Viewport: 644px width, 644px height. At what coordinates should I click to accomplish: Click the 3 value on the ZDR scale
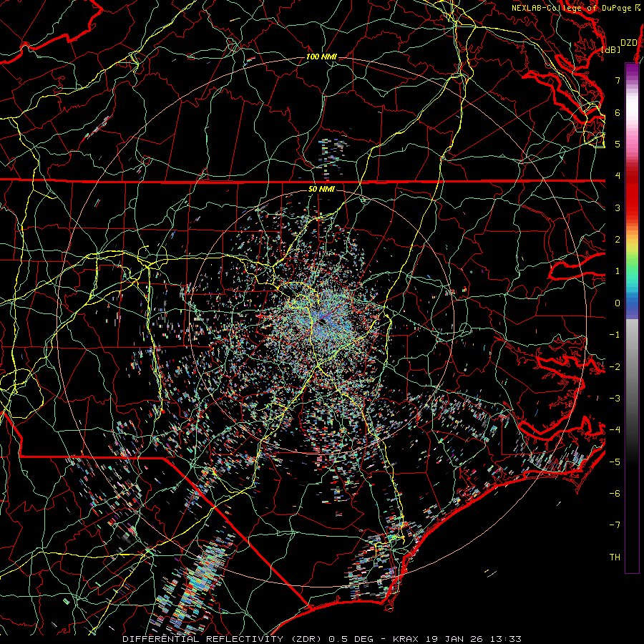618,208
